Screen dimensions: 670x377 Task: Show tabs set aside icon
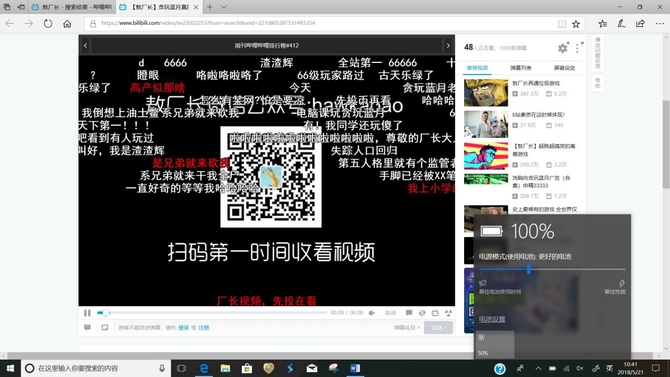click(x=7, y=7)
